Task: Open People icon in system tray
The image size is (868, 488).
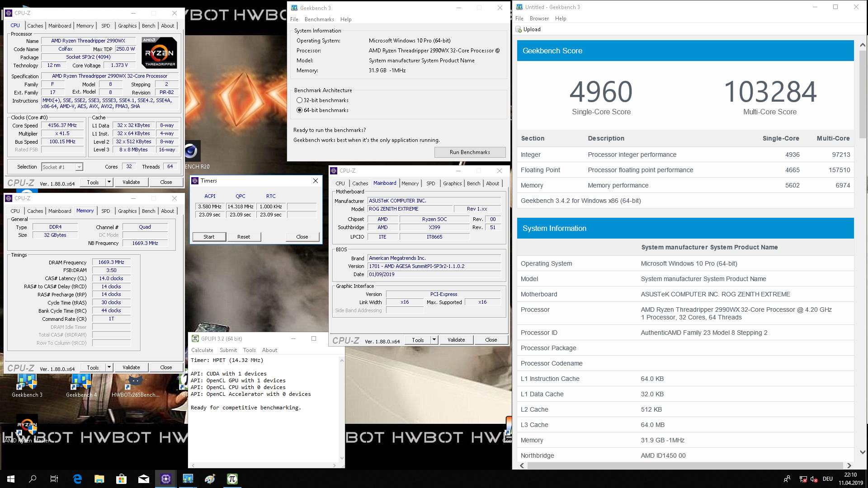Action: tap(787, 479)
